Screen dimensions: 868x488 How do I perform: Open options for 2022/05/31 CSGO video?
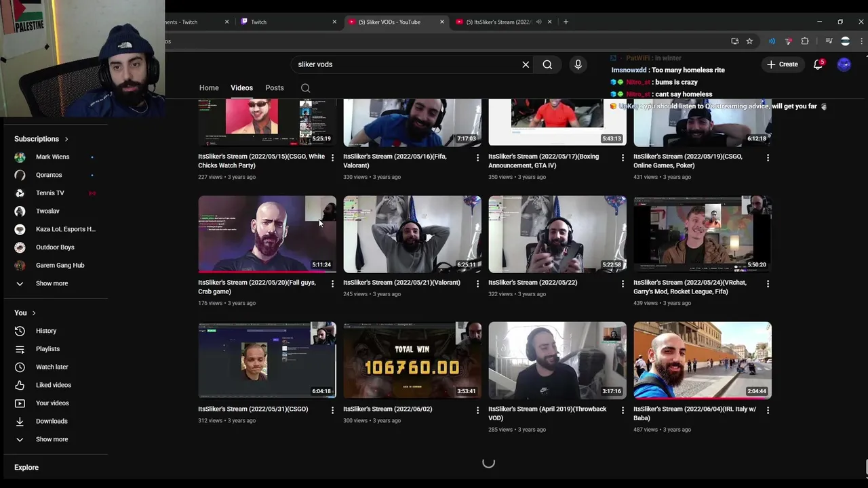point(332,411)
